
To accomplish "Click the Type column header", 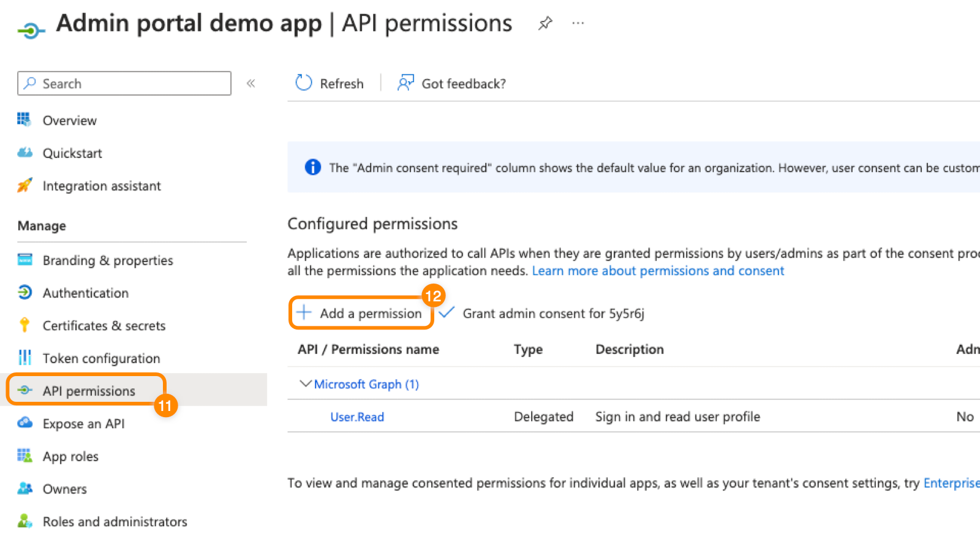I will point(528,349).
